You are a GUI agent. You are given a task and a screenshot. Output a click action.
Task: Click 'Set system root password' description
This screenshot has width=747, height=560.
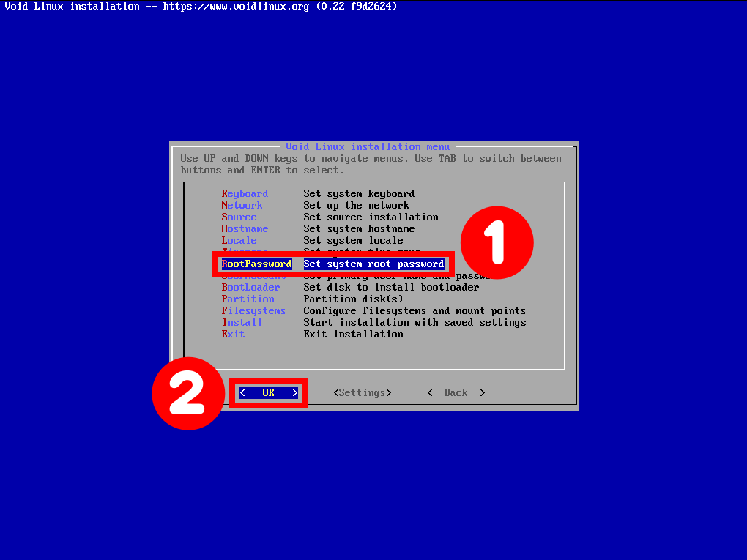pyautogui.click(x=373, y=264)
